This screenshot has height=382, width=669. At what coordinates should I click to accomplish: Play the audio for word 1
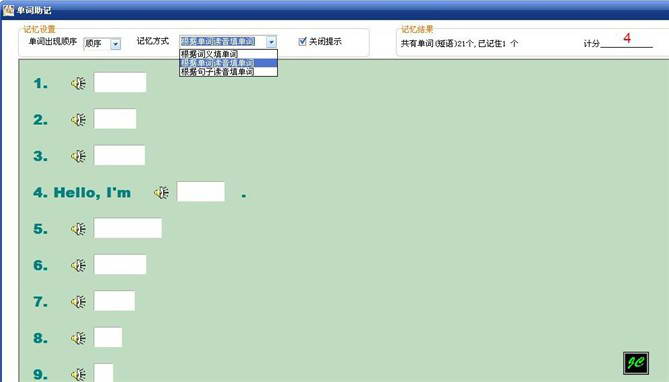(79, 83)
